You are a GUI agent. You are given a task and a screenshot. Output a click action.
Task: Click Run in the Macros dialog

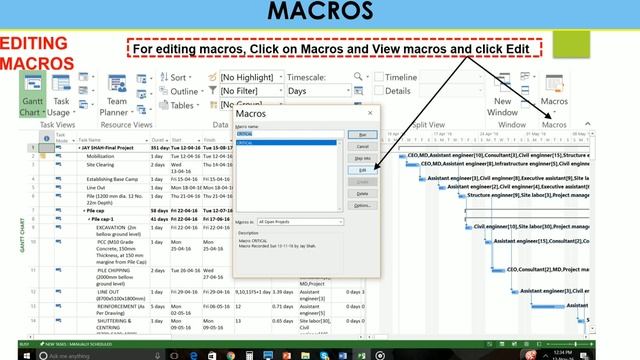pos(362,135)
